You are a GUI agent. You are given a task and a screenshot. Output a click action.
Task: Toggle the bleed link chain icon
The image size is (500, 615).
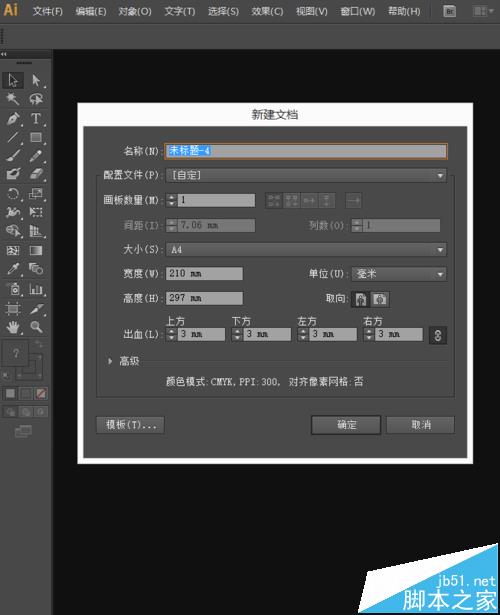click(438, 335)
